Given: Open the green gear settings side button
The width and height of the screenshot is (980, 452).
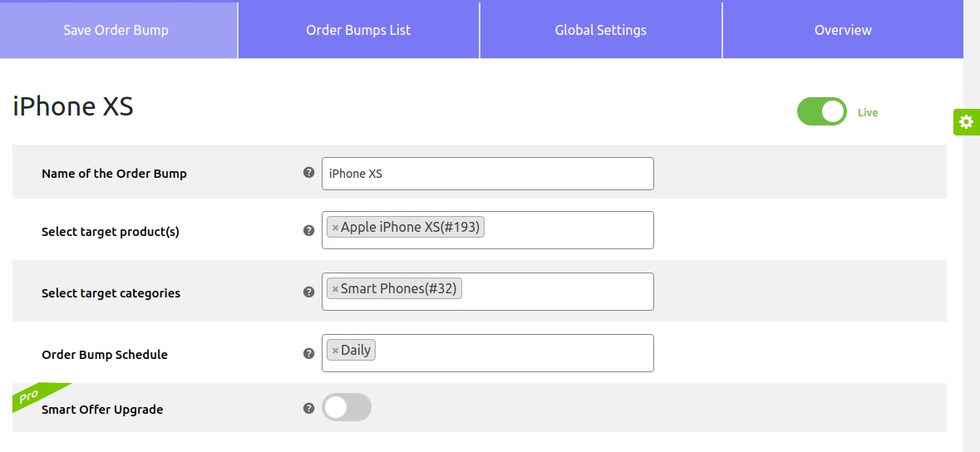Looking at the screenshot, I should (x=966, y=122).
